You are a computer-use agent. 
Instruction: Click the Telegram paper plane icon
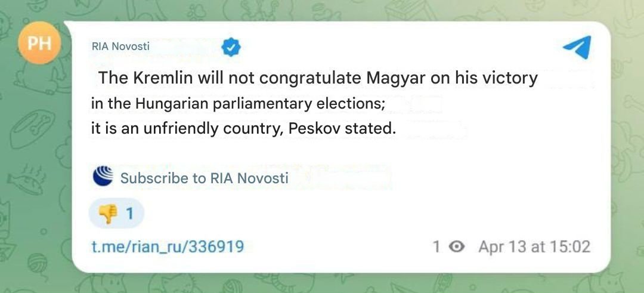[577, 48]
